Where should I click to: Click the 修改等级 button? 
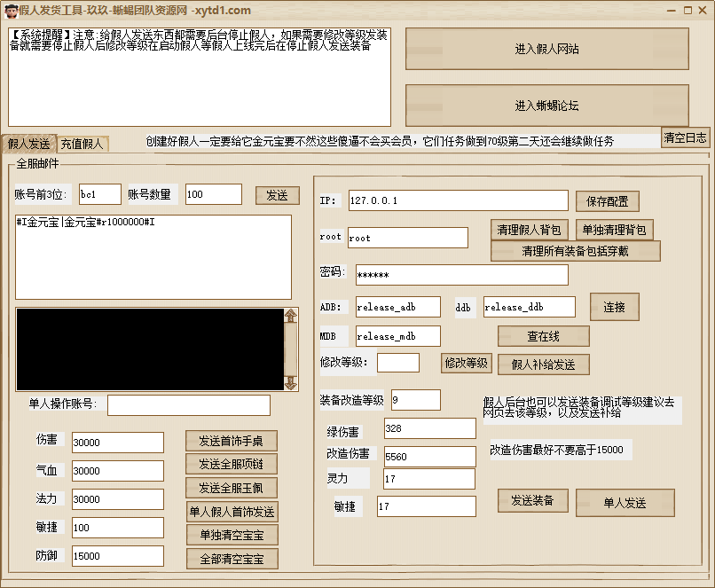(x=466, y=363)
